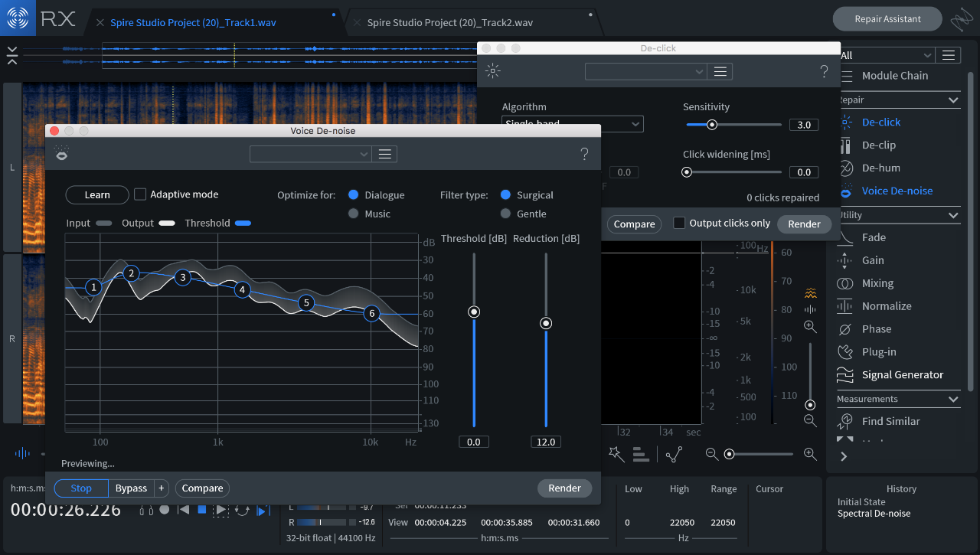Open the Voice De-noise preset dropdown
The height and width of the screenshot is (555, 980).
click(x=311, y=155)
